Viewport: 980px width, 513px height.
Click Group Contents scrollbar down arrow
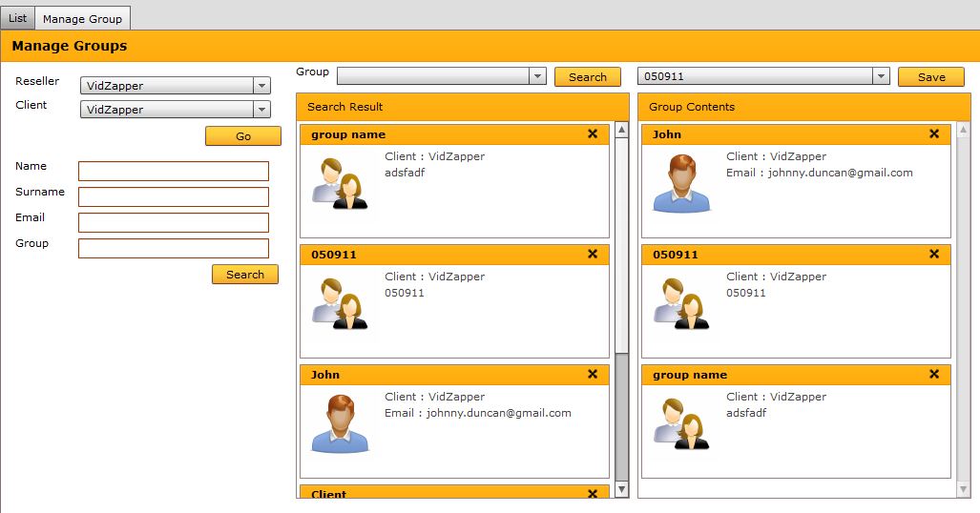tap(963, 488)
